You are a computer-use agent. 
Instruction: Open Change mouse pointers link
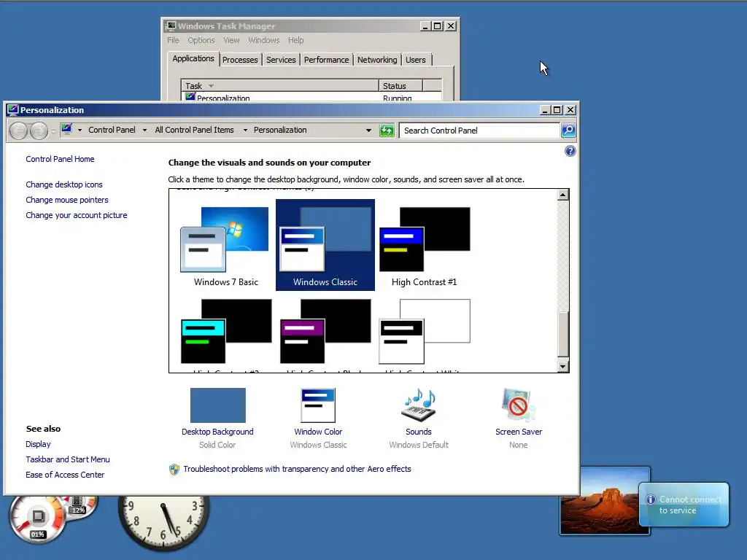tap(66, 200)
